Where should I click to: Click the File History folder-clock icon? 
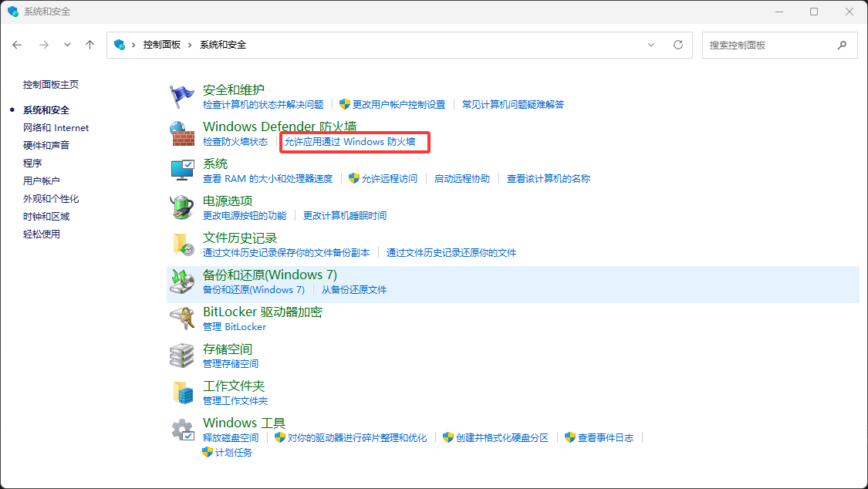click(x=183, y=244)
